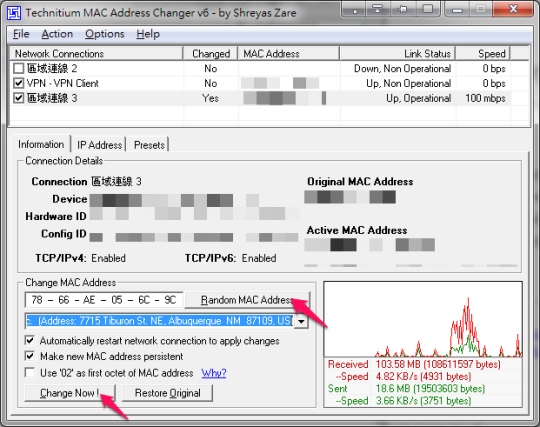Click the fourth MAC octet field 05
The image size is (540, 427).
pyautogui.click(x=117, y=300)
